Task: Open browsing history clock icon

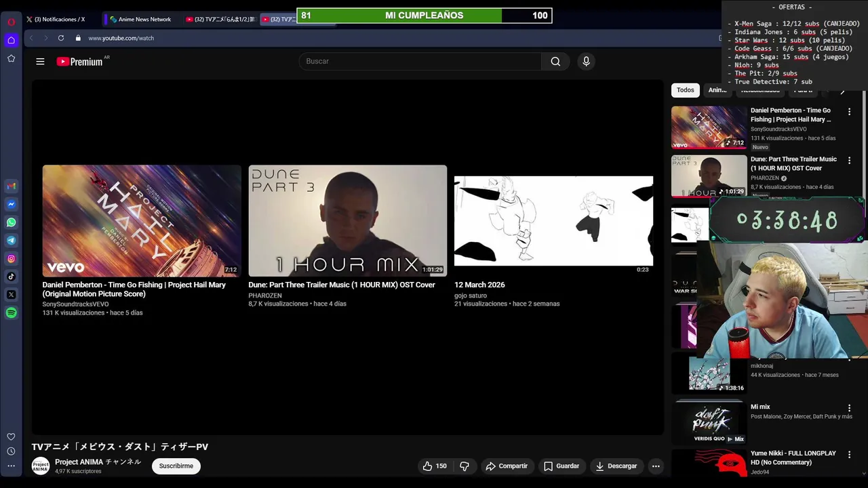Action: (11, 451)
